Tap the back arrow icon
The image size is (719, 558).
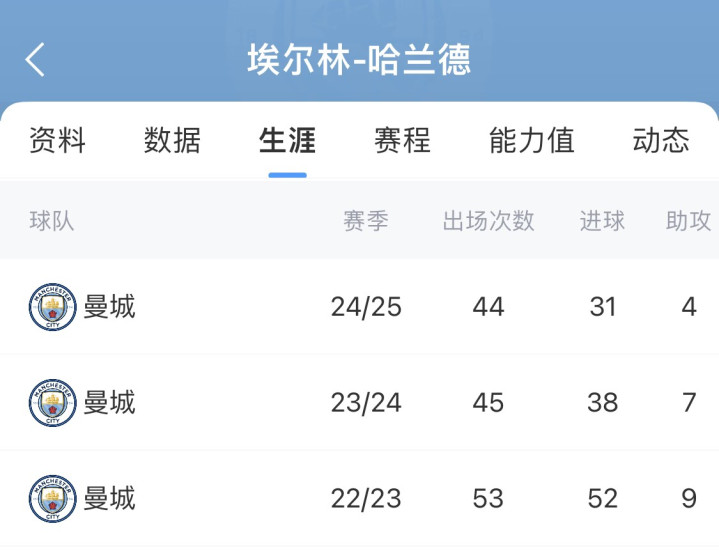35,60
